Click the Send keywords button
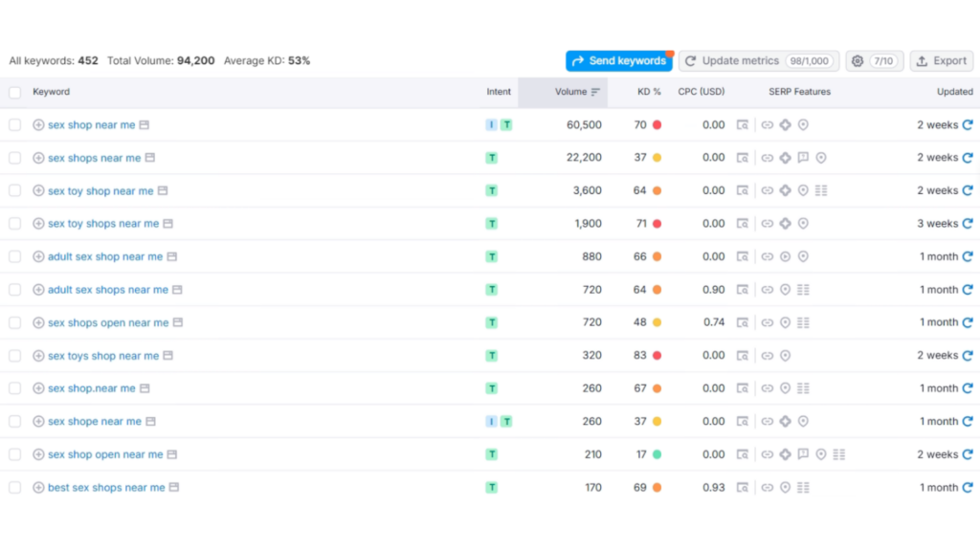This screenshot has height=551, width=980. 619,60
